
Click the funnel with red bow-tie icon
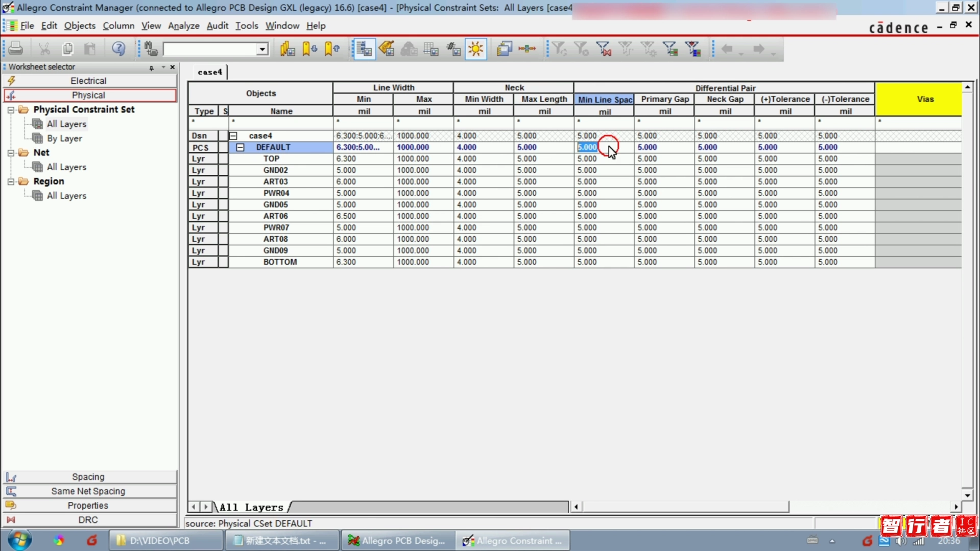click(x=603, y=49)
